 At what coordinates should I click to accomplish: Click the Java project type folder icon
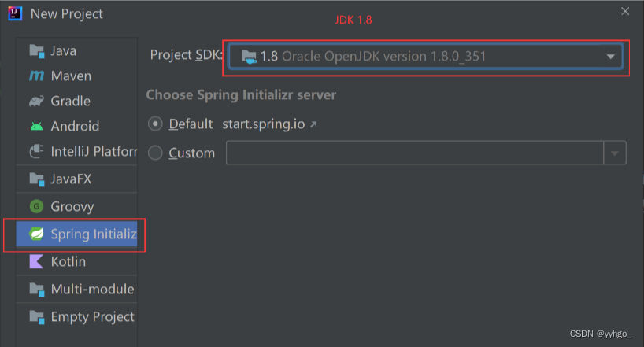36,51
